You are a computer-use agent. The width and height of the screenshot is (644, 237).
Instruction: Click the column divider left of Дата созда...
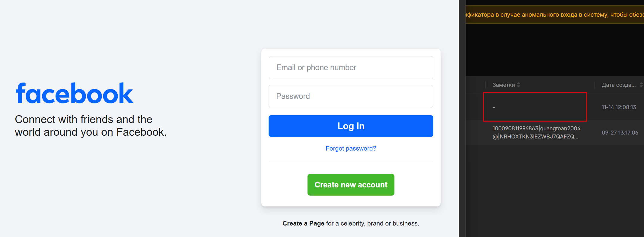594,85
